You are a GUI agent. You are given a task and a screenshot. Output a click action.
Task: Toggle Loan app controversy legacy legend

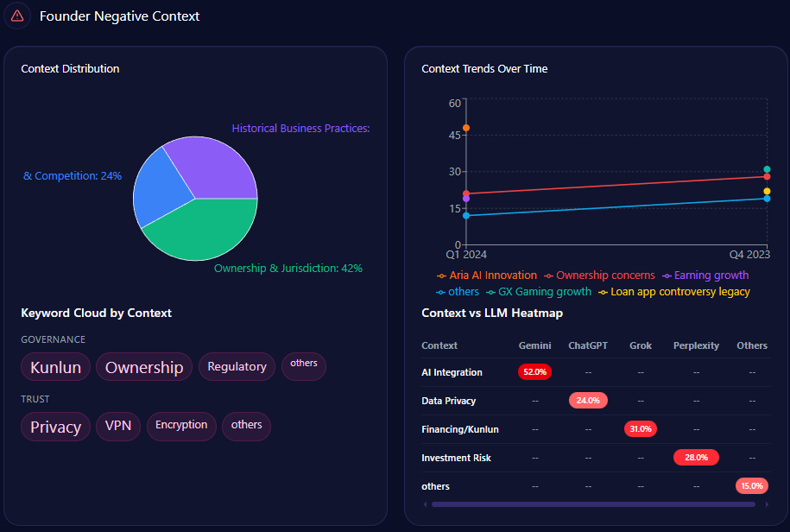click(674, 292)
